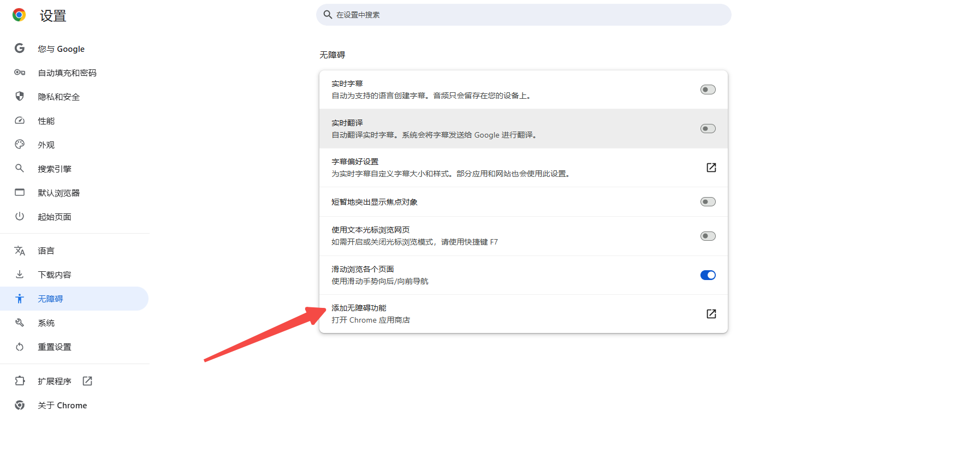Go to 默认浏览器 section

click(x=74, y=193)
